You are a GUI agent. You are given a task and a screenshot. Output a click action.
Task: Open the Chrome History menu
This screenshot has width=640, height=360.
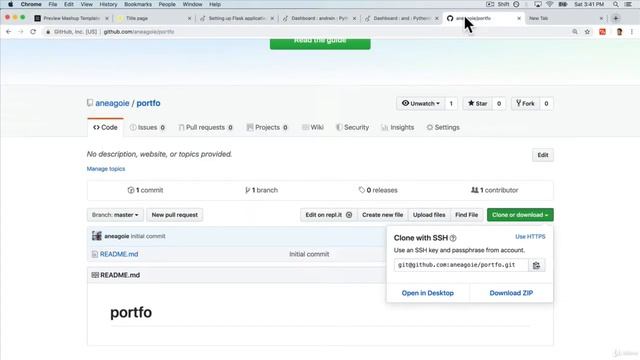(108, 4)
